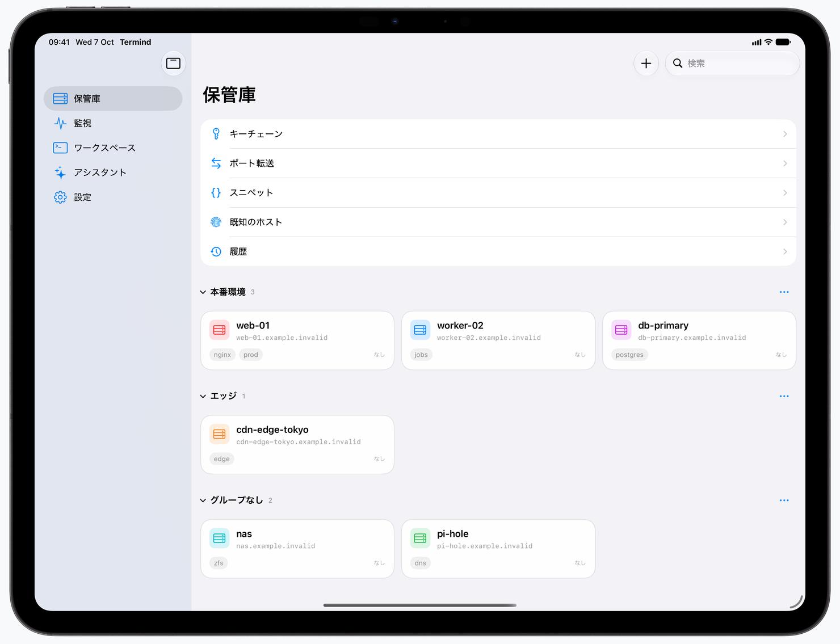Click the jobs tag on worker-02
This screenshot has width=840, height=644.
click(421, 355)
